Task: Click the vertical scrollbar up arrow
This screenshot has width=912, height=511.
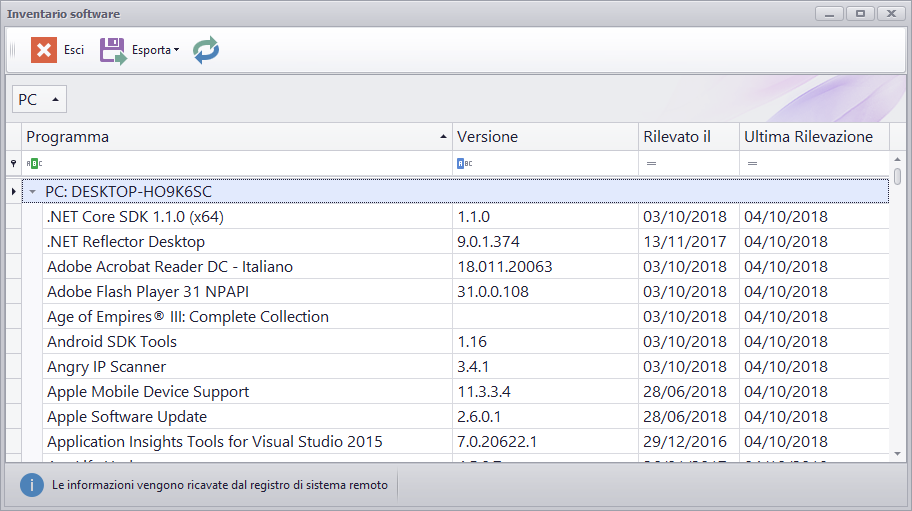Action: pyautogui.click(x=897, y=159)
